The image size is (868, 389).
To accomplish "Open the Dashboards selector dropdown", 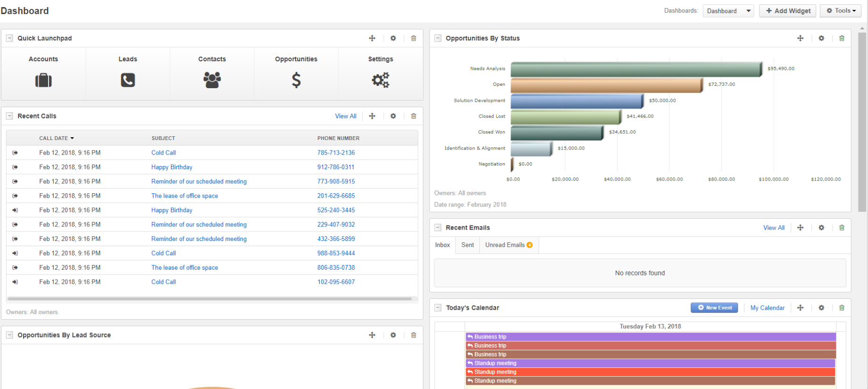I will tap(728, 11).
